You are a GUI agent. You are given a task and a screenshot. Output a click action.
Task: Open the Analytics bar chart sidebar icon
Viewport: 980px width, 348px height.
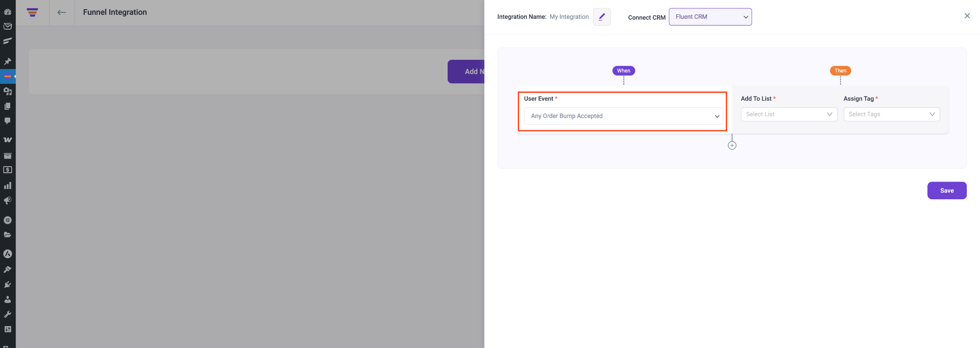pos(8,185)
